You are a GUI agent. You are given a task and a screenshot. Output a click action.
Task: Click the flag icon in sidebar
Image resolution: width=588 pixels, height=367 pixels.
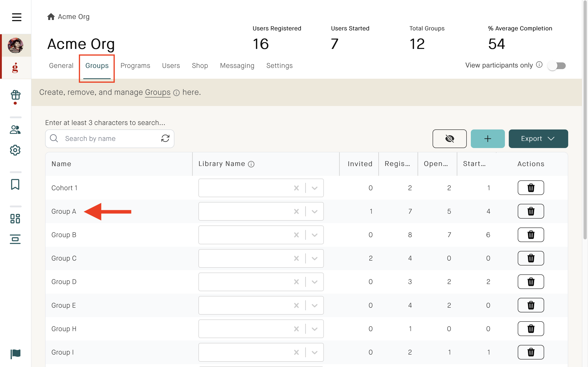(15, 354)
